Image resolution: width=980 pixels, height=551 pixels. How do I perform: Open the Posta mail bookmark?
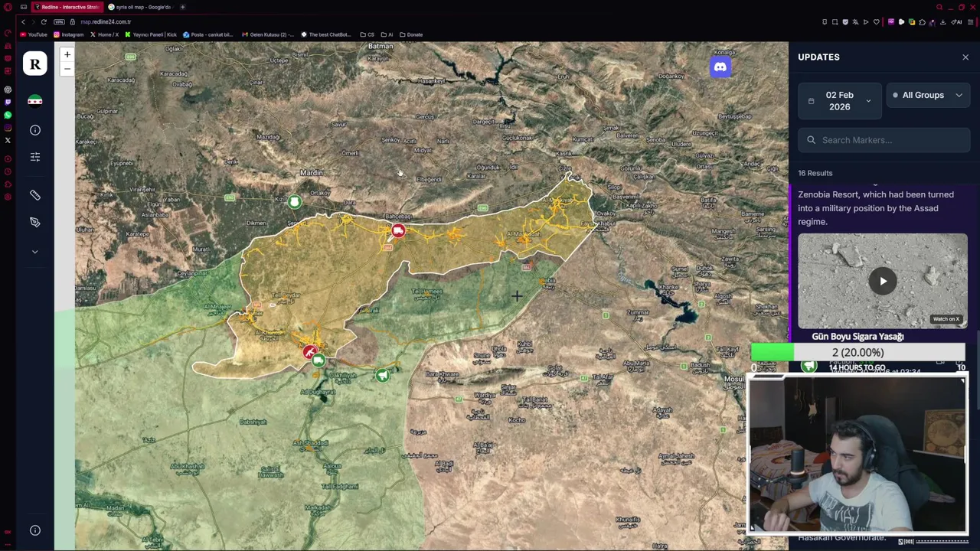coord(207,34)
